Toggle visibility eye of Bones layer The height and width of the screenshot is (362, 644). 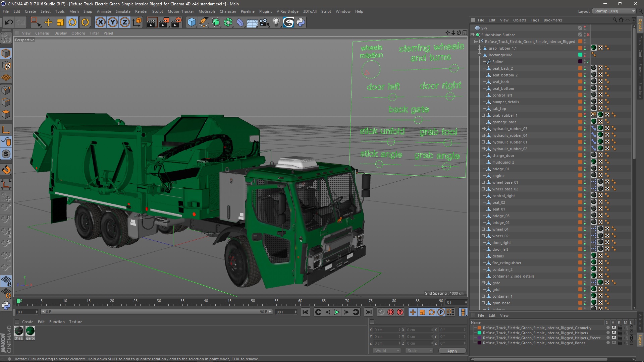click(614, 343)
